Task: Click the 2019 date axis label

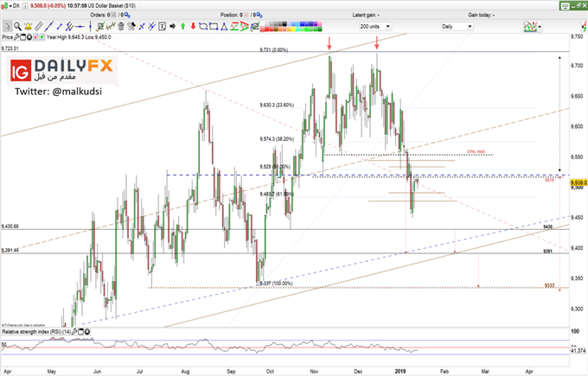Action: click(x=400, y=371)
